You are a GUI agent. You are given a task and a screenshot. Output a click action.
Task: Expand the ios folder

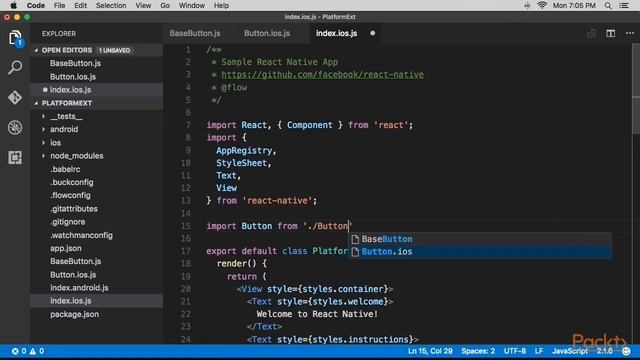43,143
